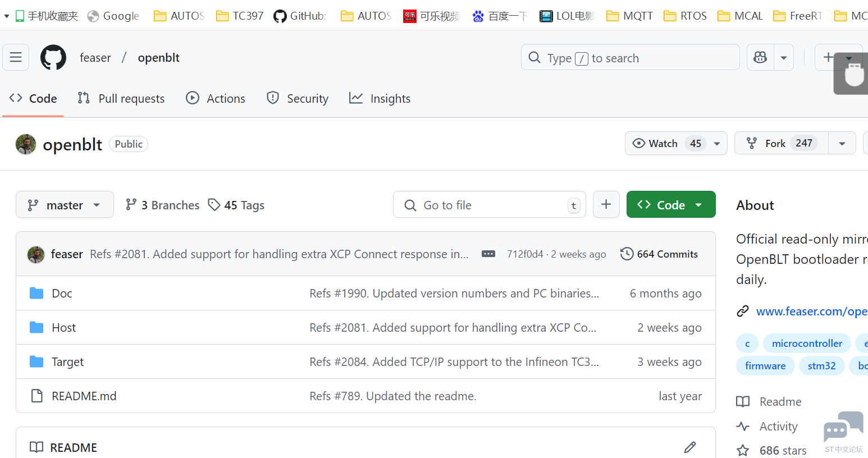868x458 pixels.
Task: Open the FreeRT bookmark folder
Action: pos(798,16)
